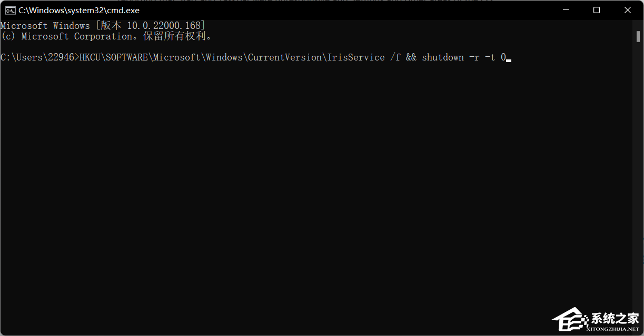The width and height of the screenshot is (644, 336).
Task: Click the Microsoft Corporation copyright line
Action: point(105,36)
